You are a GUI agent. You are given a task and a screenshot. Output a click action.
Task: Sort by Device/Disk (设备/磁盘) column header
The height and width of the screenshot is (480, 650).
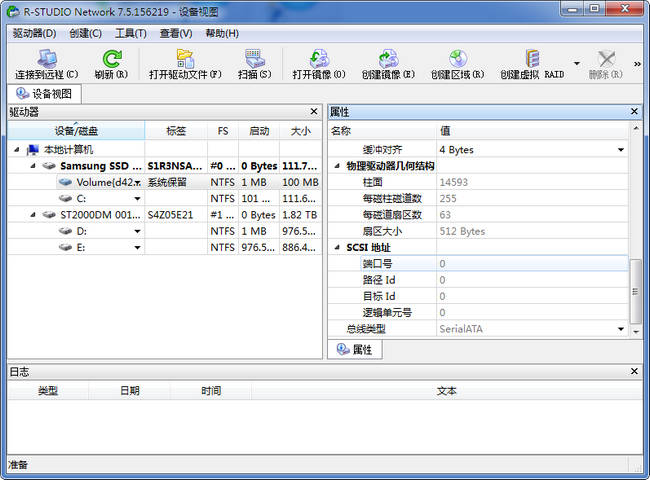pyautogui.click(x=76, y=131)
